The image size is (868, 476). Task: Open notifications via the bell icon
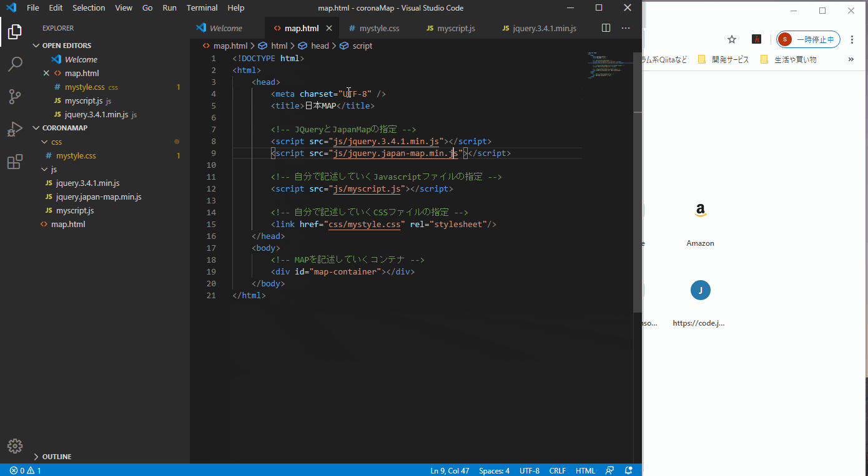629,470
